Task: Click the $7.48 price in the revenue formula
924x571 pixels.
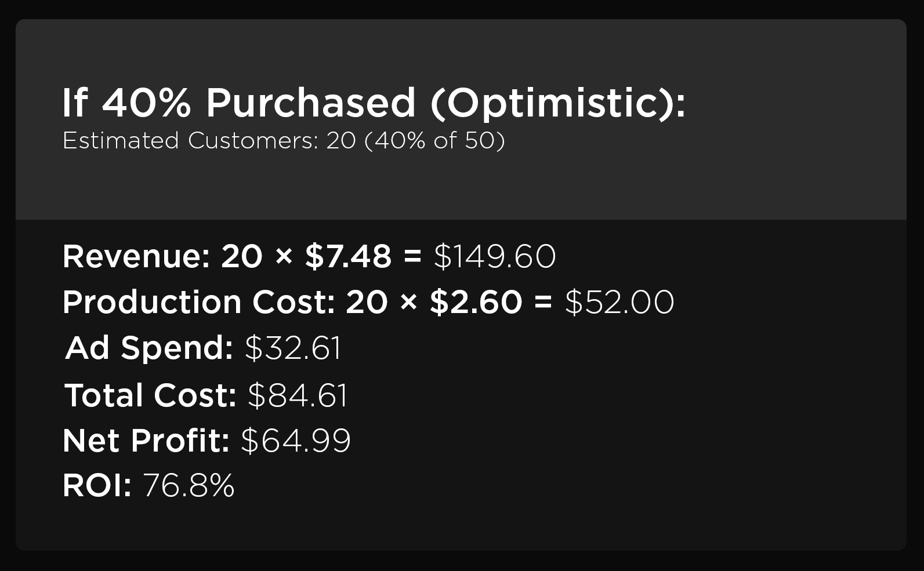Action: [x=348, y=256]
